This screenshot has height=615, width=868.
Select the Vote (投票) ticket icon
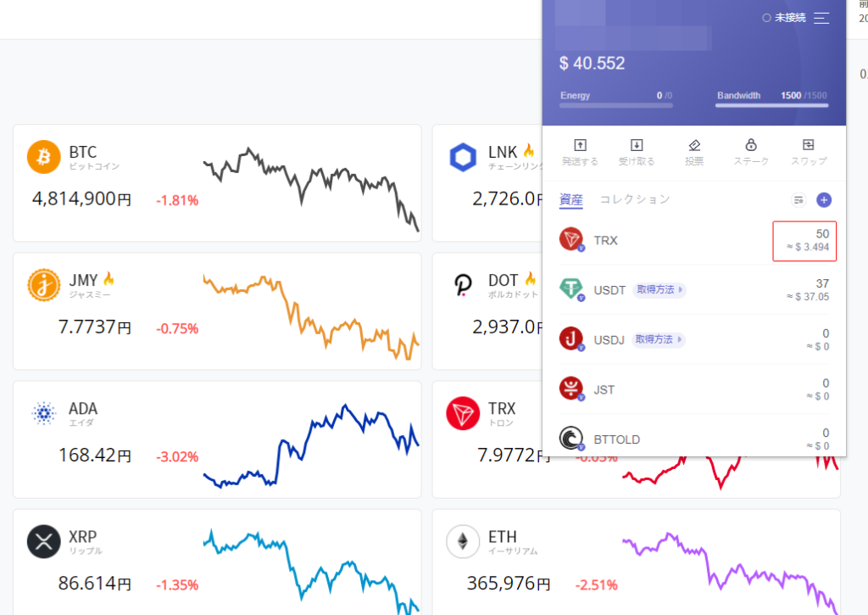694,146
